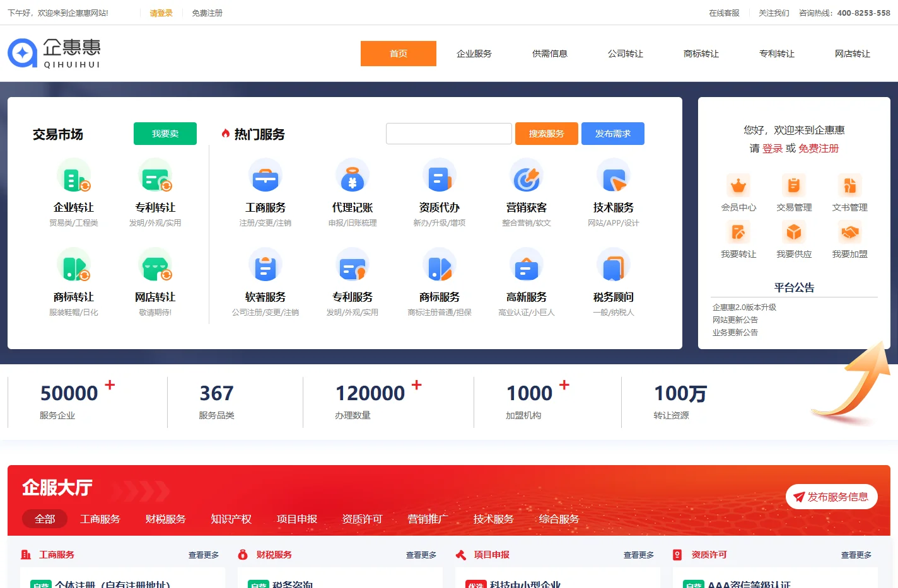Select the 商标服务 icon under 热门服务
The width and height of the screenshot is (898, 588).
440,265
